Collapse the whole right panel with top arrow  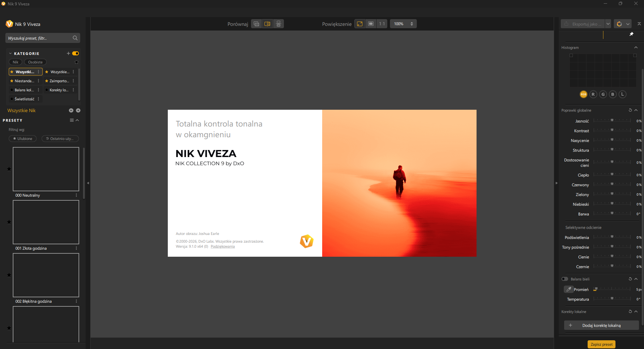pyautogui.click(x=639, y=24)
